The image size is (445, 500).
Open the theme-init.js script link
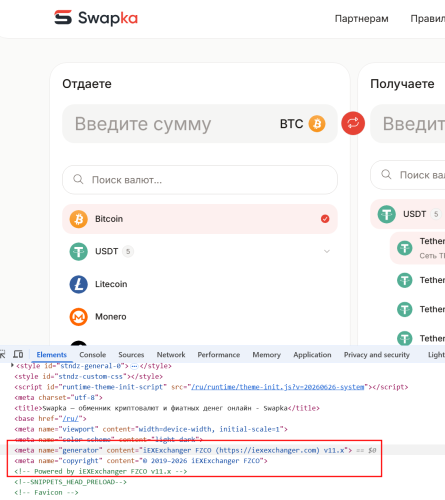click(x=278, y=387)
